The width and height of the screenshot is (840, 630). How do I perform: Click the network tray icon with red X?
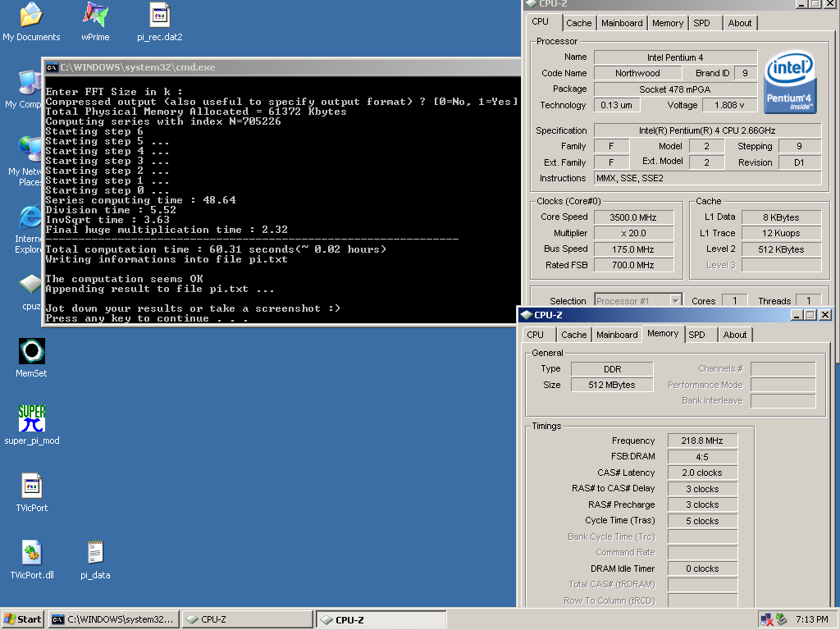[767, 619]
